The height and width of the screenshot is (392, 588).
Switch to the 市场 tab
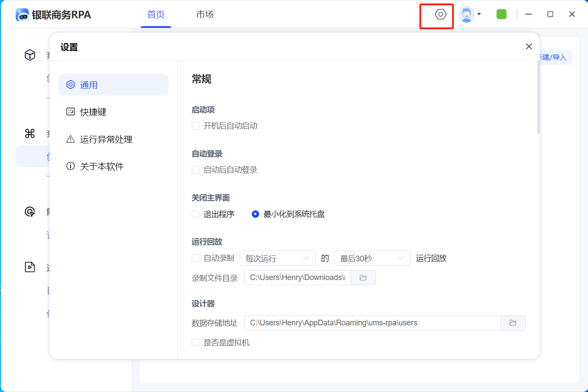[205, 14]
